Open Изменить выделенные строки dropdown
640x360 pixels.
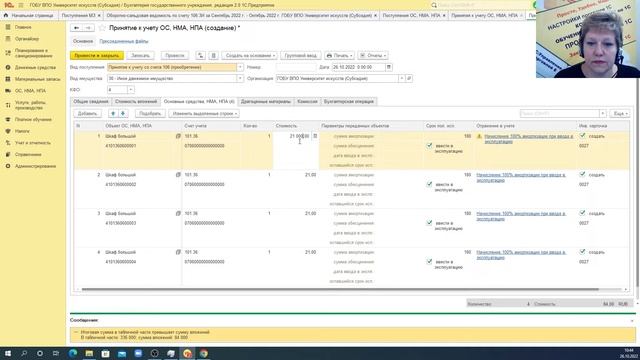pyautogui.click(x=204, y=113)
